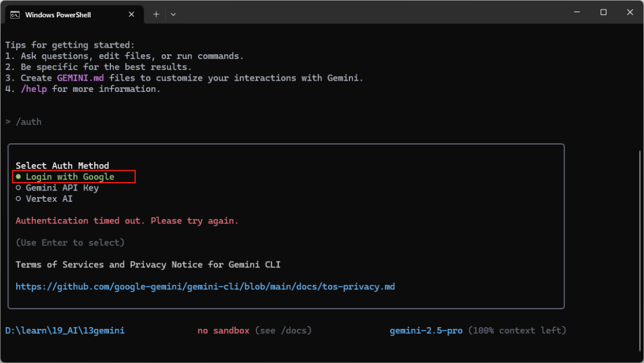Image resolution: width=644 pixels, height=363 pixels.
Task: Click the /help command reference
Action: [34, 88]
